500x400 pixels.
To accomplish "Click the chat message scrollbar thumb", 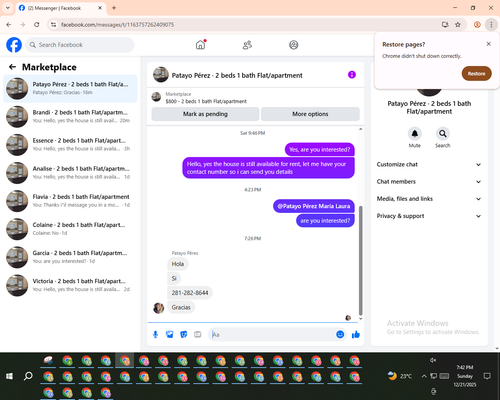I will tap(360, 261).
